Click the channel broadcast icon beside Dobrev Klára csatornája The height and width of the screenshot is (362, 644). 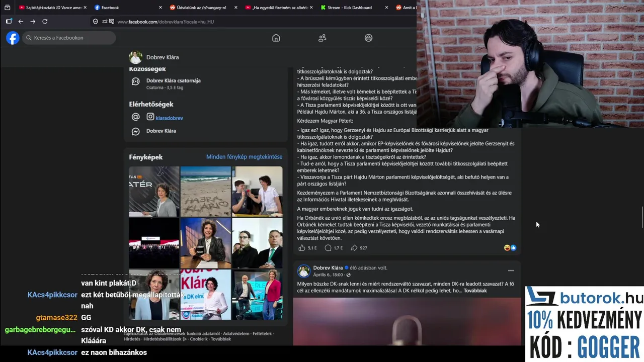[135, 81]
